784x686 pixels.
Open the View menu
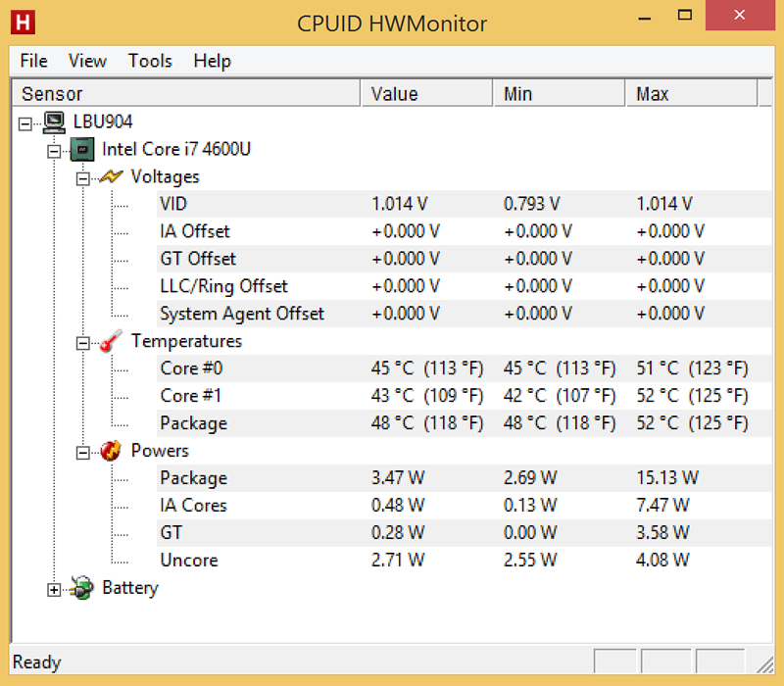click(87, 61)
